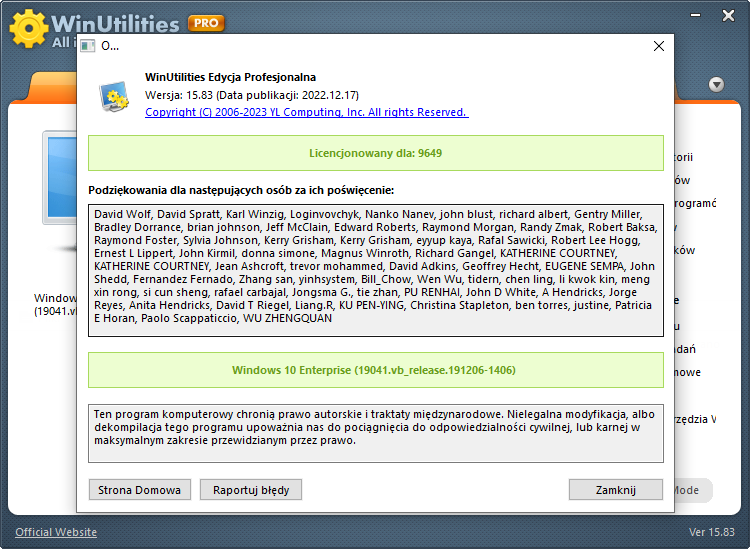Viewport: 750px width, 549px height.
Task: Minimize the WinUtilities main window
Action: coord(696,15)
